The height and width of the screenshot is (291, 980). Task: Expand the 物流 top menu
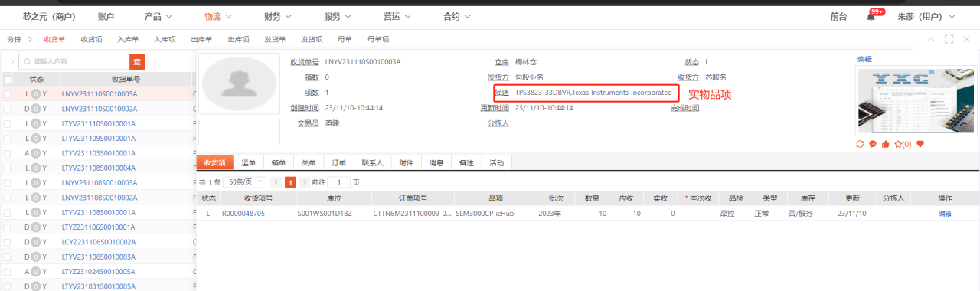(x=223, y=16)
